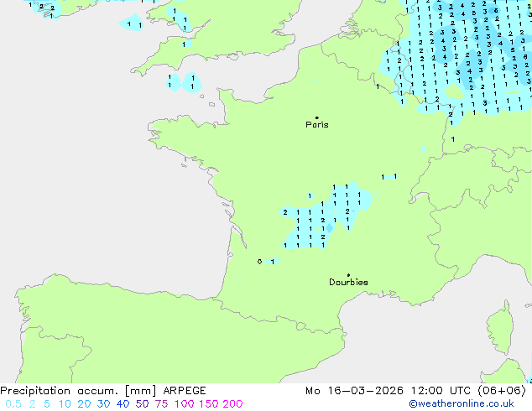
Task: Click the Paris city label
Action: pos(317,124)
